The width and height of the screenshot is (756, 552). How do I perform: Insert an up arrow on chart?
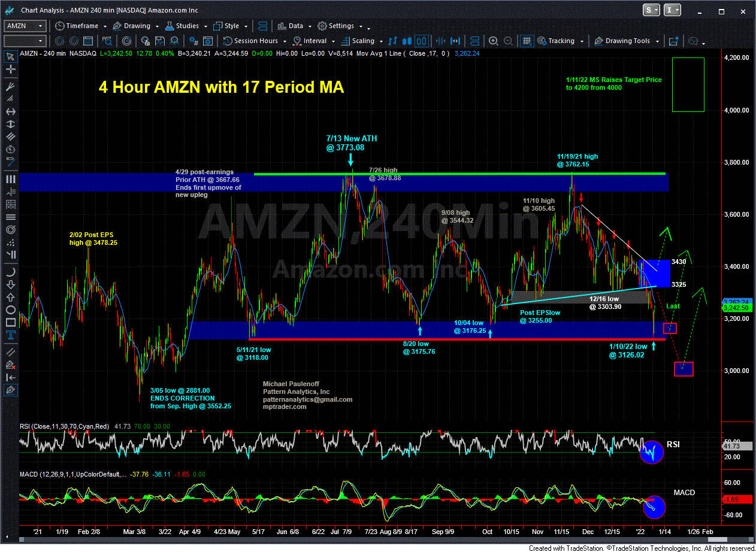click(x=10, y=298)
